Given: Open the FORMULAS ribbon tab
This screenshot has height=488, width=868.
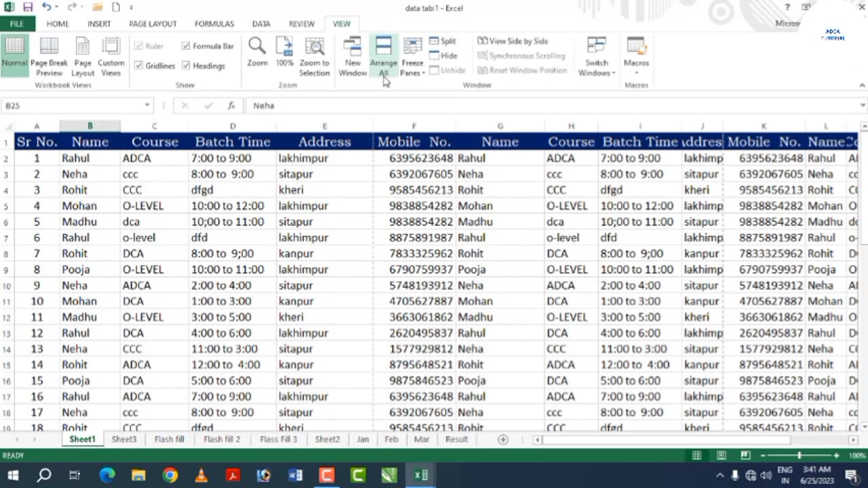Looking at the screenshot, I should (x=214, y=24).
